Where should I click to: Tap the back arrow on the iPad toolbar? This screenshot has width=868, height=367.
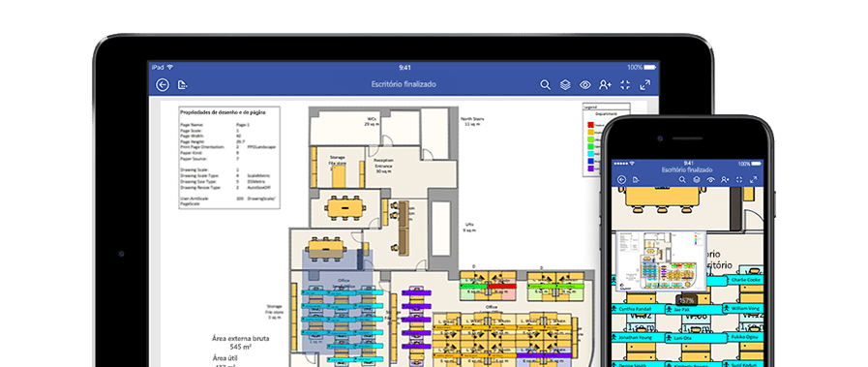click(163, 84)
